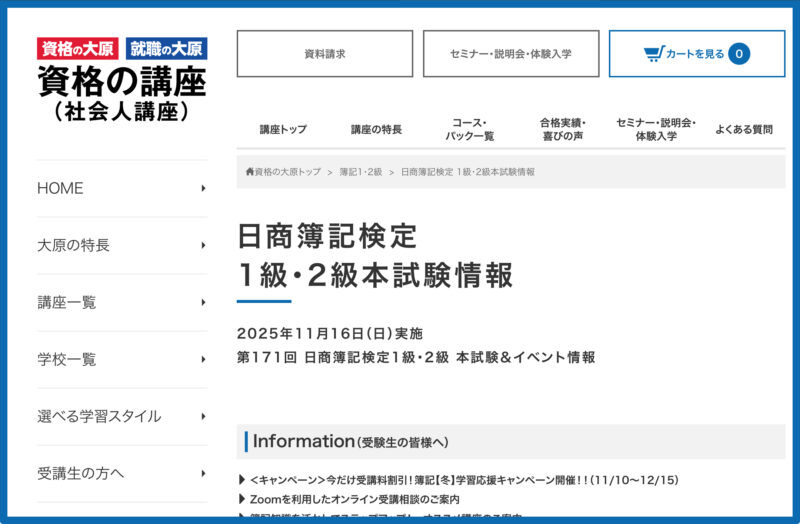Viewport: 800px width, 524px height.
Task: Open 大原の特長 in the sidebar menu
Action: [122, 245]
